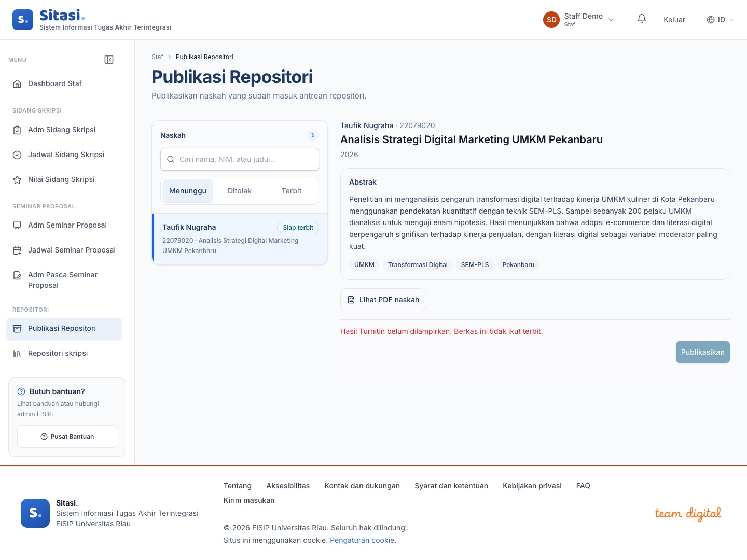Open the FAQ footer link
Image resolution: width=747 pixels, height=560 pixels.
[583, 486]
